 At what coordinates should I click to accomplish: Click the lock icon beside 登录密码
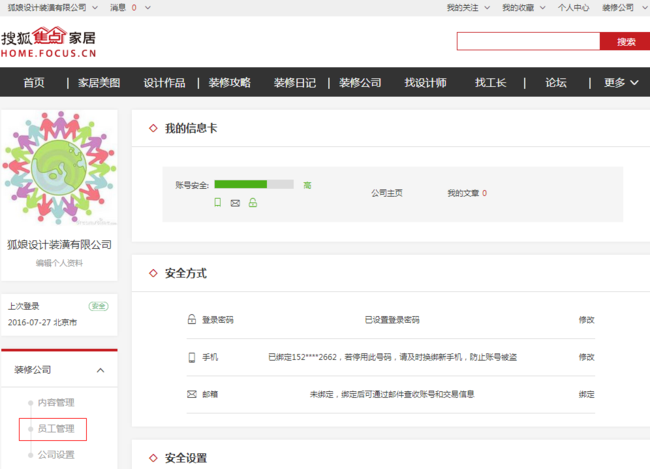[x=192, y=320]
